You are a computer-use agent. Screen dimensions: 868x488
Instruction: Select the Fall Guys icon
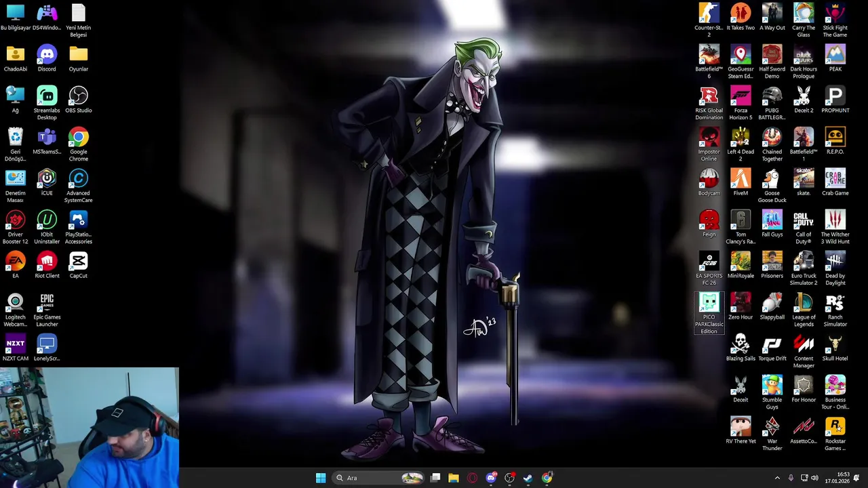(772, 224)
